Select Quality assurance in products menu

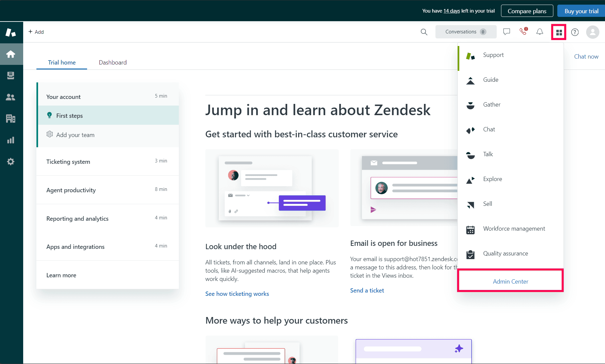tap(511, 253)
